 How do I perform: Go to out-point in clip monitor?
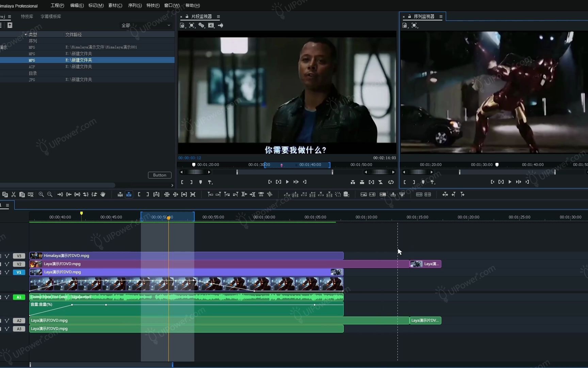click(305, 182)
